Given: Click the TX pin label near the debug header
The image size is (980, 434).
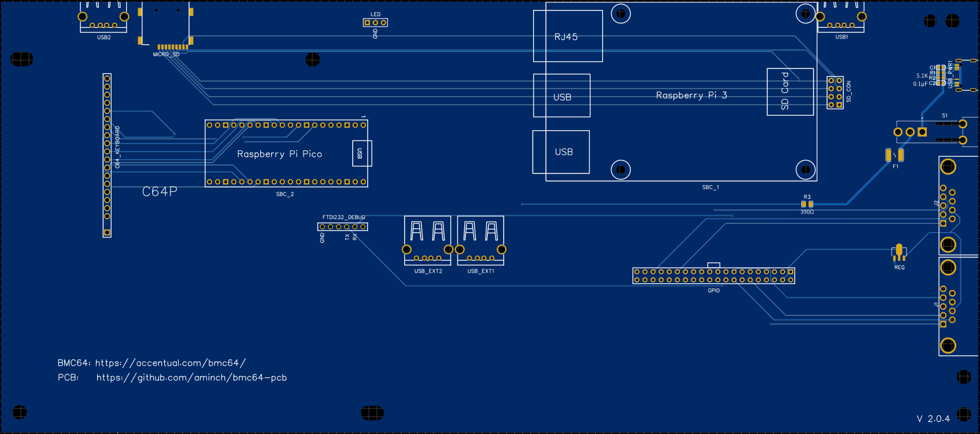Looking at the screenshot, I should (347, 237).
